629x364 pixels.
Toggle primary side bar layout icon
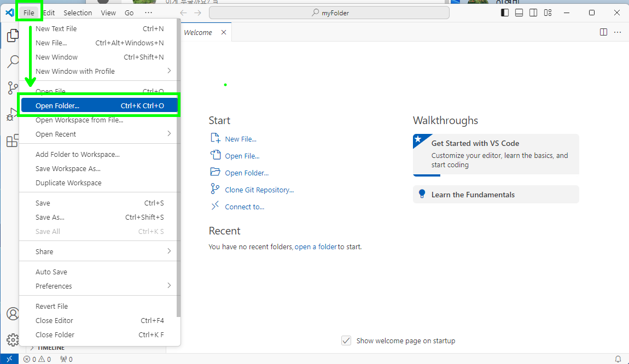(505, 13)
